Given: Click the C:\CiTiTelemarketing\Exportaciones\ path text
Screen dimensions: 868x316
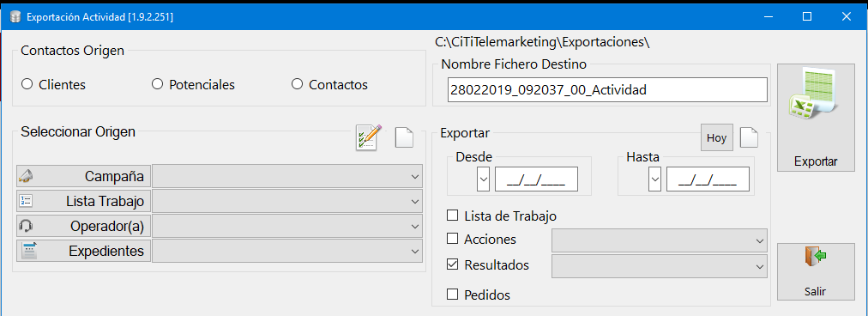Looking at the screenshot, I should pos(542,41).
